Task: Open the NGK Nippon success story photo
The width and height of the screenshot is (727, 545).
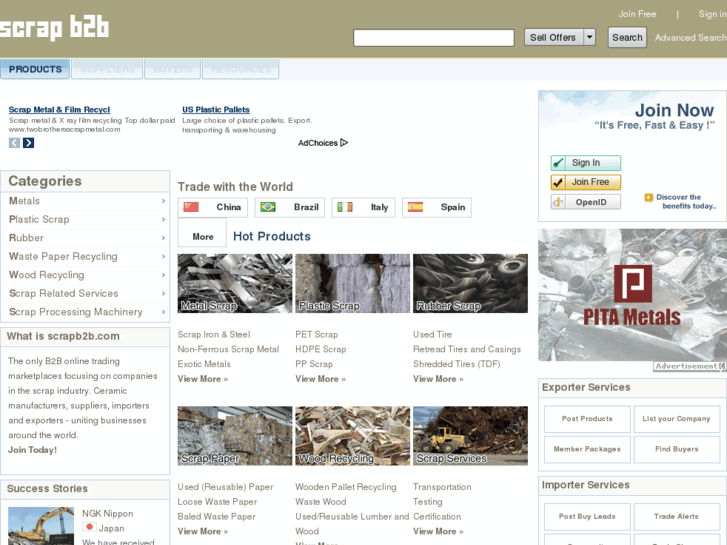Action: click(41, 526)
